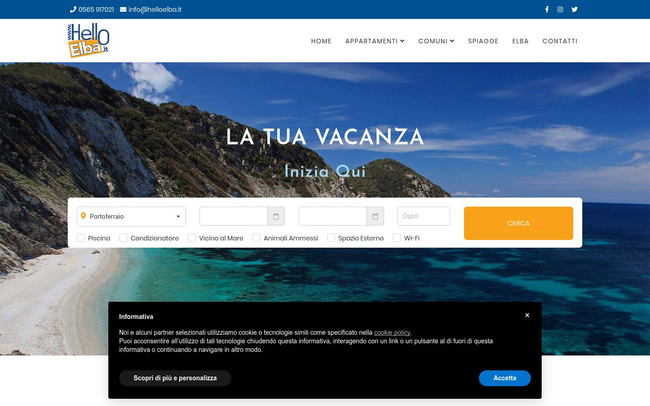Open the Twitter social icon
This screenshot has width=650, height=406.
pos(574,10)
